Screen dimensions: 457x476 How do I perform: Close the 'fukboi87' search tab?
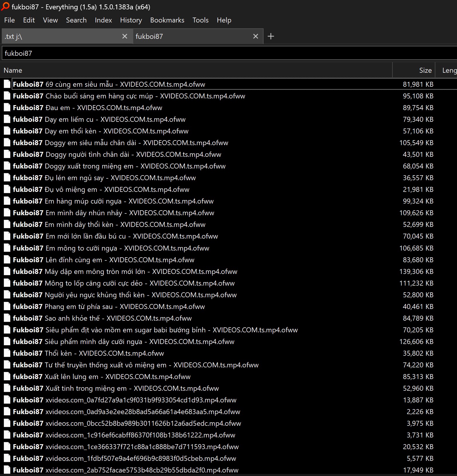point(255,36)
